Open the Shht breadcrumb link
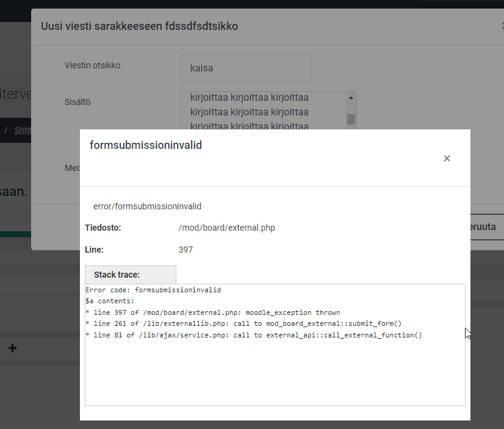Image resolution: width=504 pixels, height=429 pixels. coord(23,130)
